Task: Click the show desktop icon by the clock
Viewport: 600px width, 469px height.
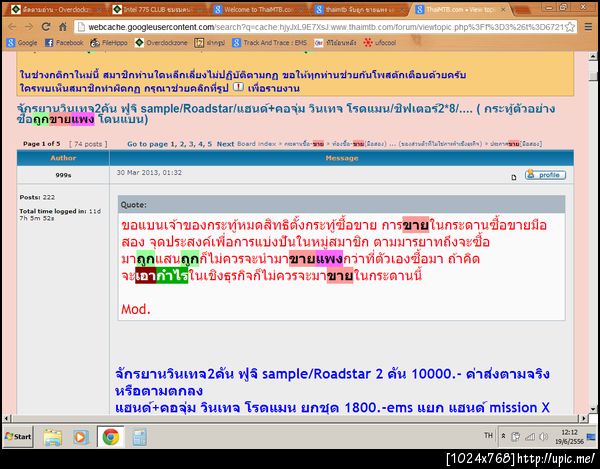Action: coord(591,436)
